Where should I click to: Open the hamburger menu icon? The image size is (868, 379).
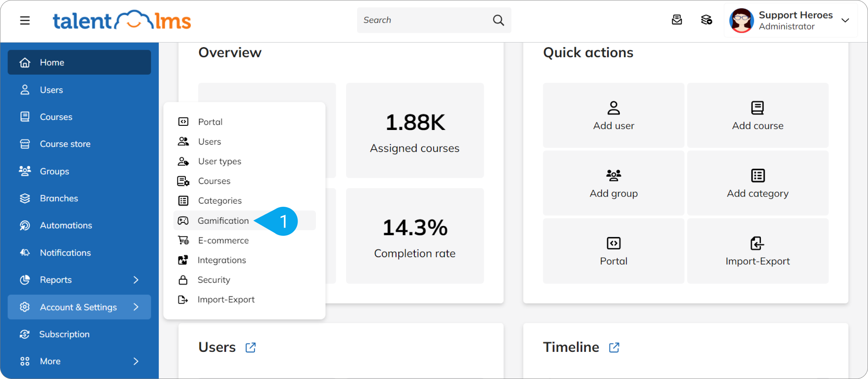[x=25, y=20]
